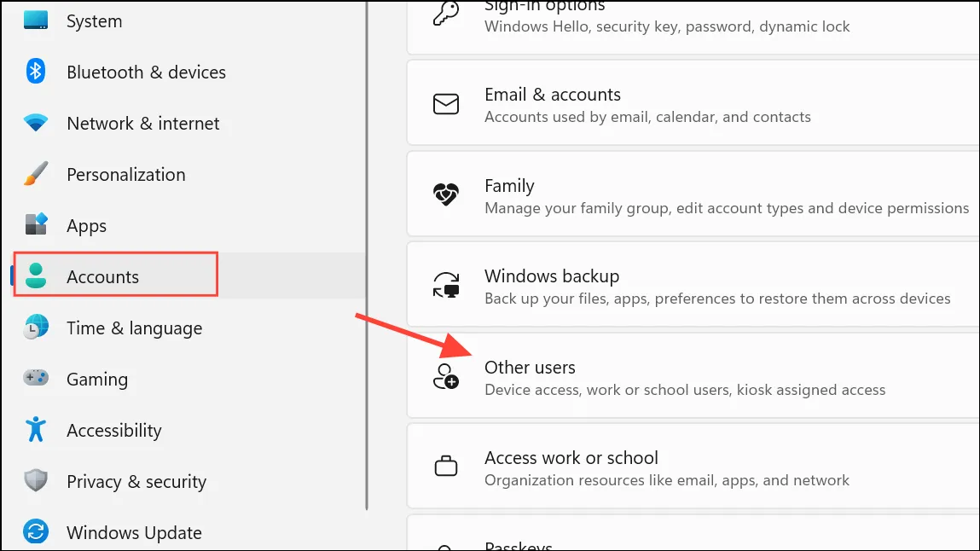Click the Windows Update refresh icon
980x551 pixels.
pyautogui.click(x=36, y=531)
